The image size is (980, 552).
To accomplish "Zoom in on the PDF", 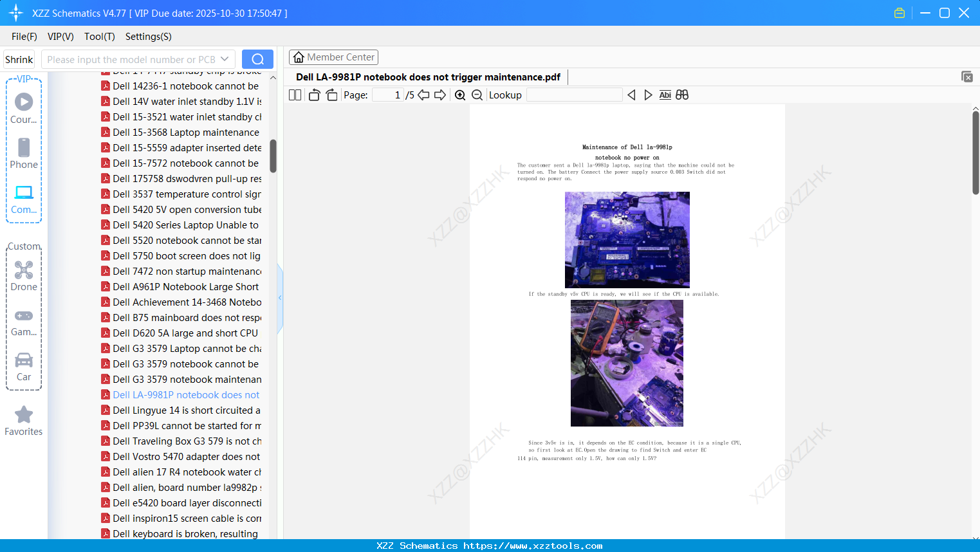I will point(460,95).
